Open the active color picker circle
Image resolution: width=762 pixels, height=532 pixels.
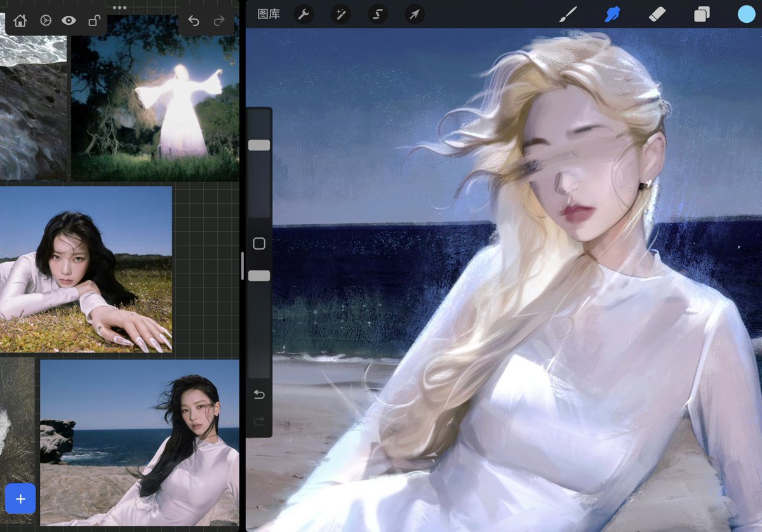coord(746,14)
